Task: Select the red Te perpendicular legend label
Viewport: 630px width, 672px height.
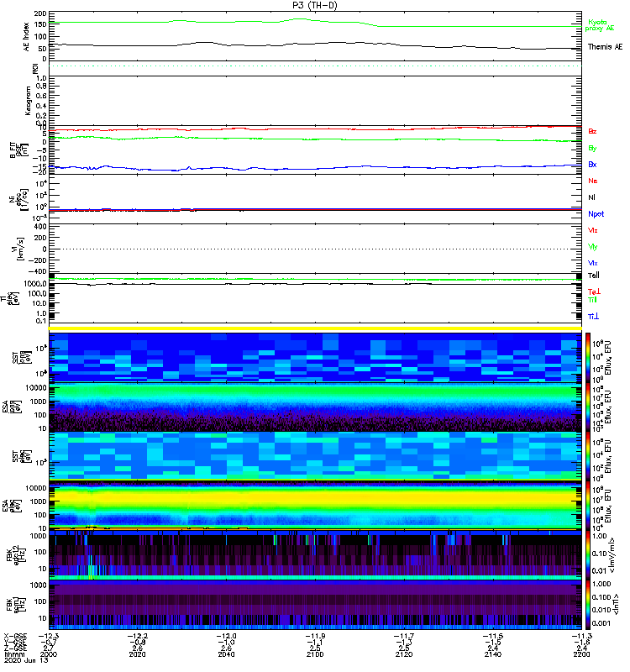Action: [594, 291]
